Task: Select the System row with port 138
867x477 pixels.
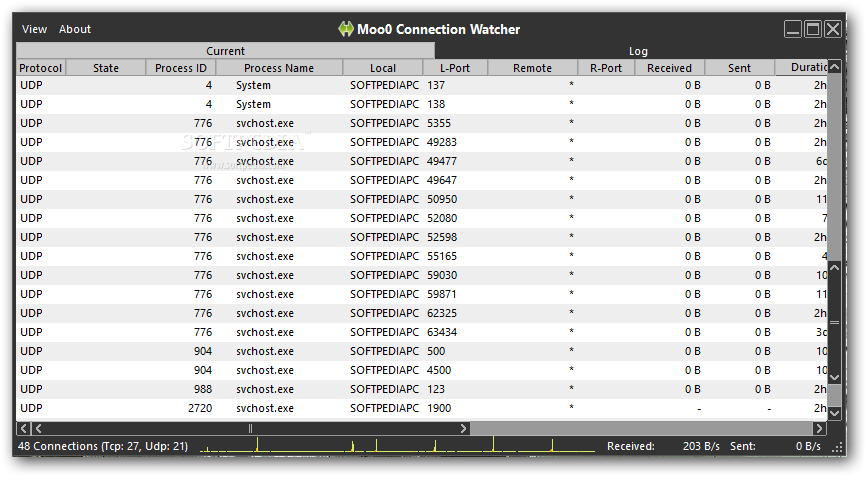Action: click(x=422, y=104)
